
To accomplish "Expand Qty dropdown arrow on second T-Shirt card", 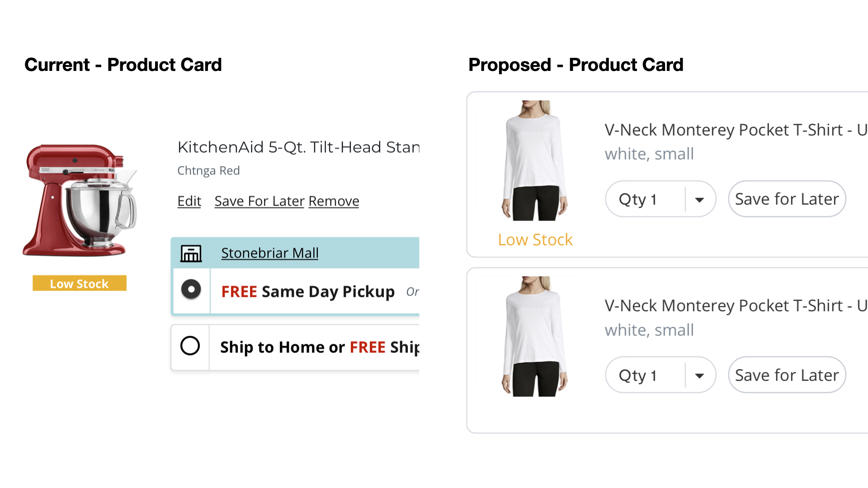I will [x=699, y=375].
